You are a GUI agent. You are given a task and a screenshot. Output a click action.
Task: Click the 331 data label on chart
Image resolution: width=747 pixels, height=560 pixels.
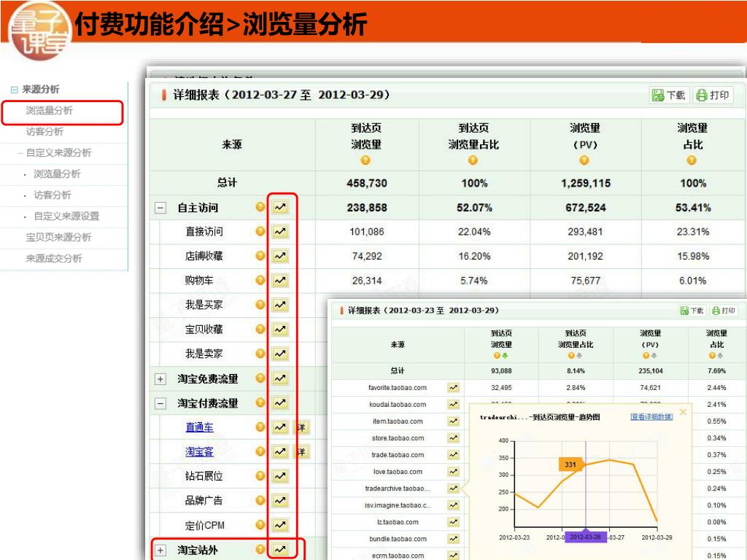570,464
